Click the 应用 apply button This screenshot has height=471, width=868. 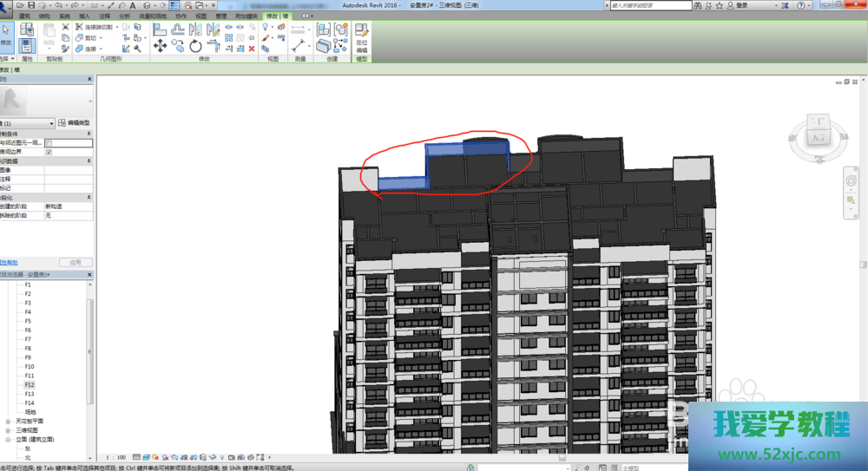75,262
